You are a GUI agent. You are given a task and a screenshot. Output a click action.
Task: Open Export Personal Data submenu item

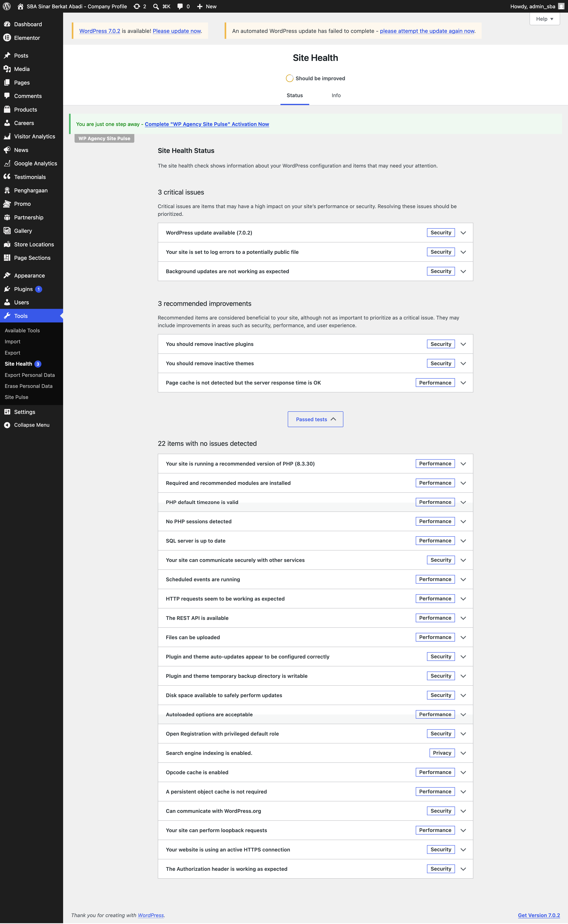pyautogui.click(x=30, y=375)
